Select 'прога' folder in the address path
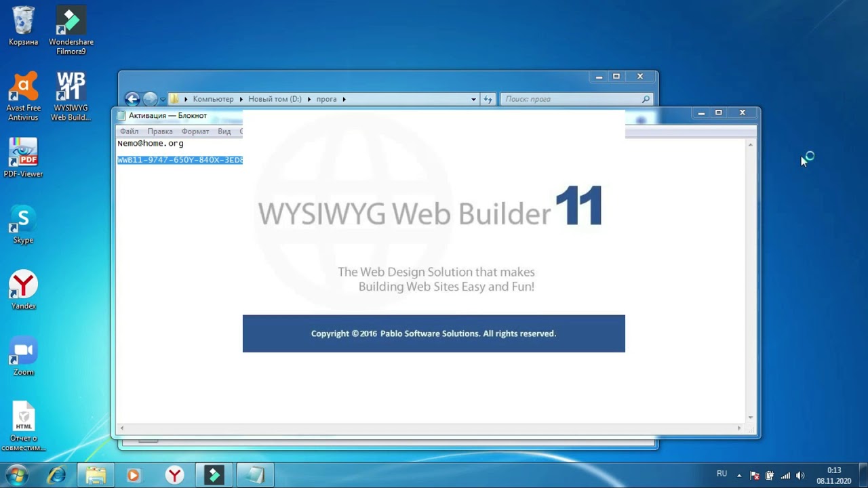Screen dimensions: 868x488 (x=326, y=99)
